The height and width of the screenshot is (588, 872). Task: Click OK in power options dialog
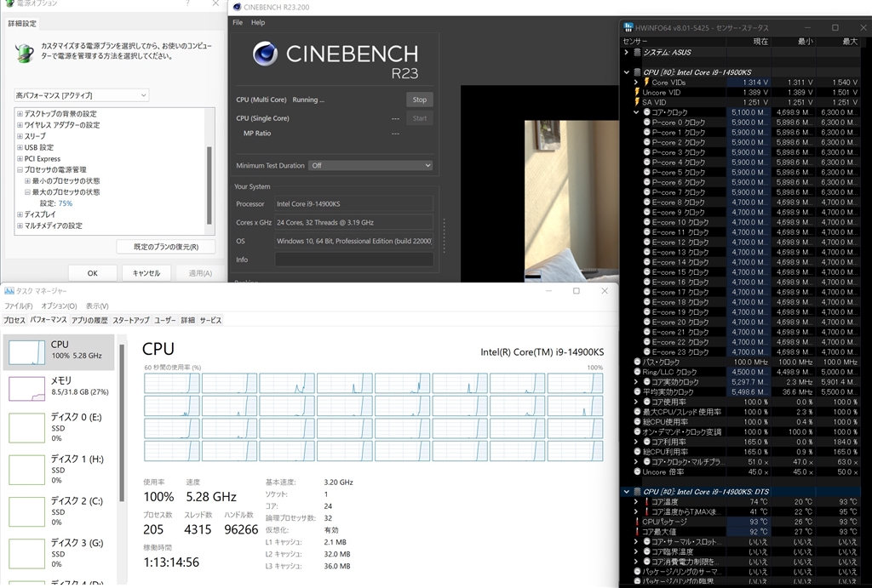pos(92,273)
